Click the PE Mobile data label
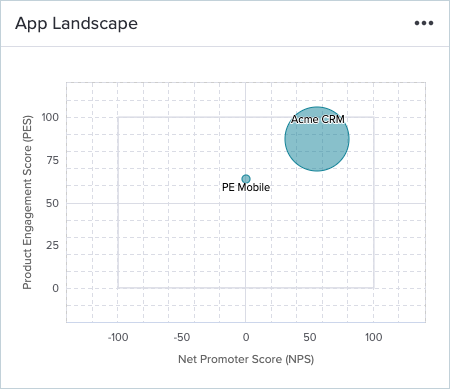 point(246,187)
